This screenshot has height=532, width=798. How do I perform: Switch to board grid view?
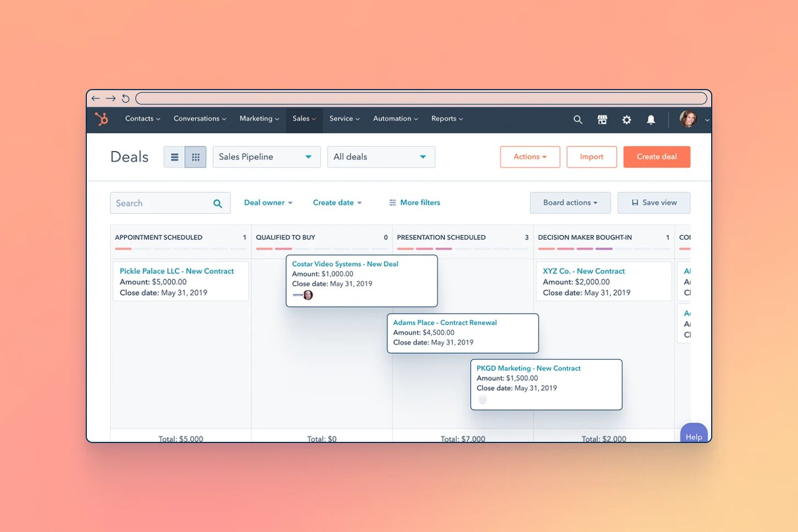click(196, 157)
